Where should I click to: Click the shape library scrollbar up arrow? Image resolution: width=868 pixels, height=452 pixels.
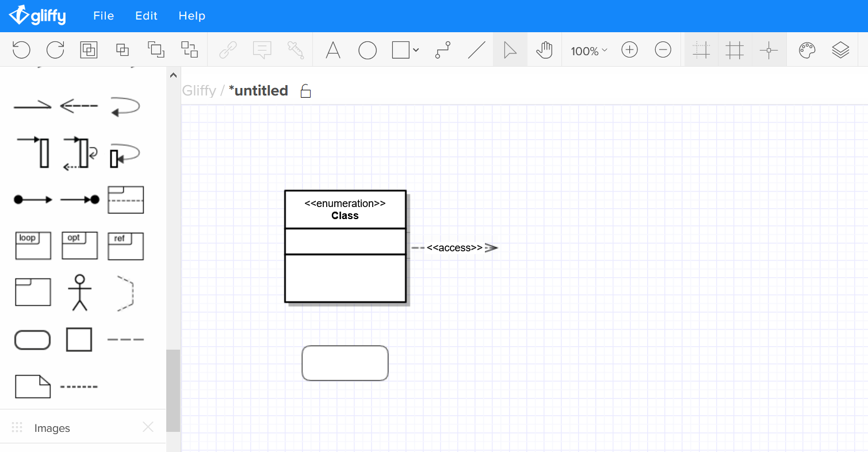pyautogui.click(x=173, y=74)
